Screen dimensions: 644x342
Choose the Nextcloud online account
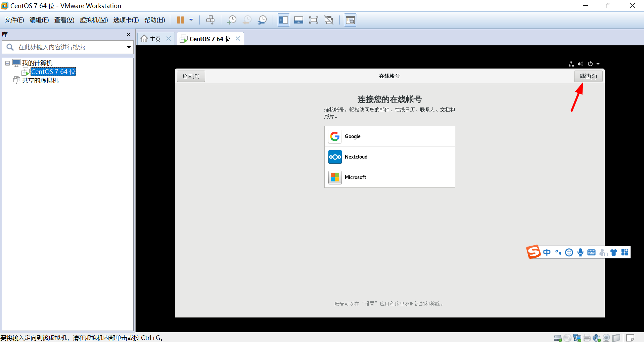point(389,157)
